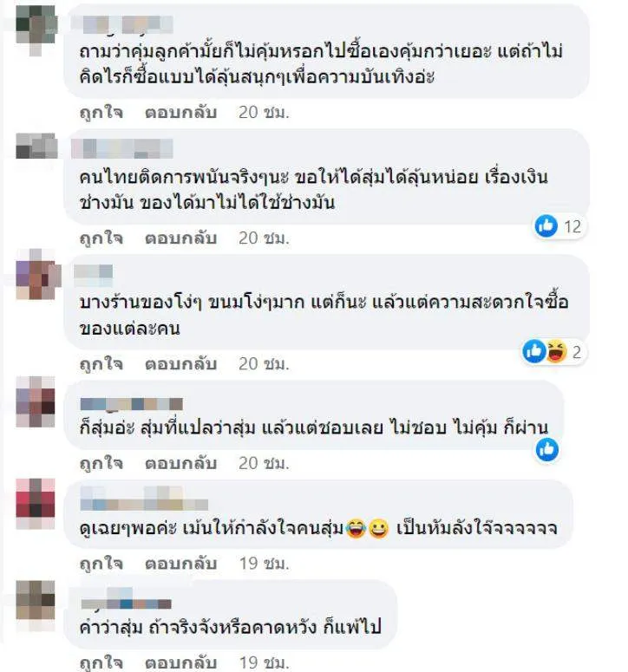Click ตอบกลับ under the คำว่าสุ่ม comment

click(180, 662)
